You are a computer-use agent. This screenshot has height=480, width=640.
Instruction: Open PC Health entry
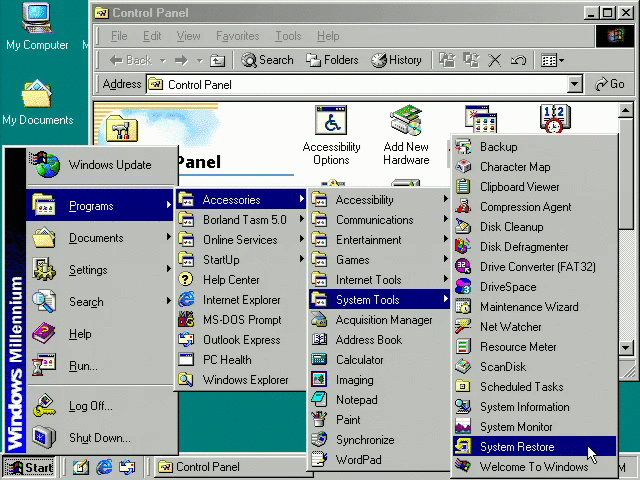(241, 360)
